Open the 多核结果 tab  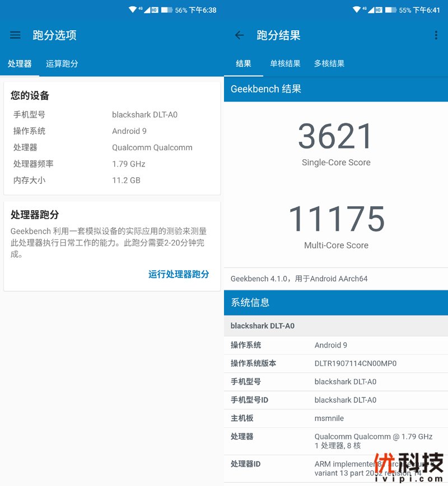pos(329,63)
